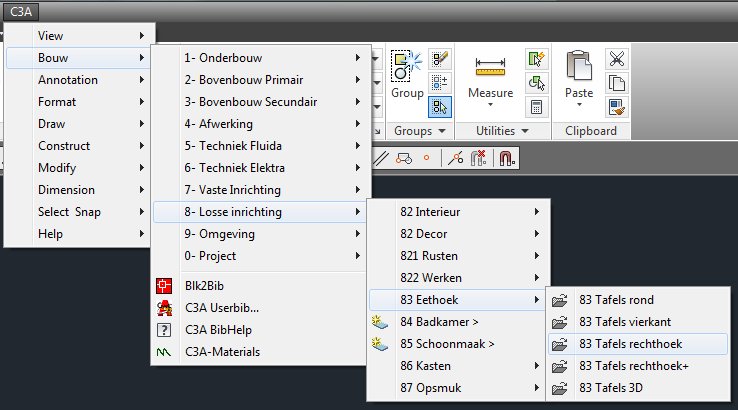The width and height of the screenshot is (738, 410).
Task: Click the folder icon beside 83 Tafels 3D
Action: [x=560, y=388]
